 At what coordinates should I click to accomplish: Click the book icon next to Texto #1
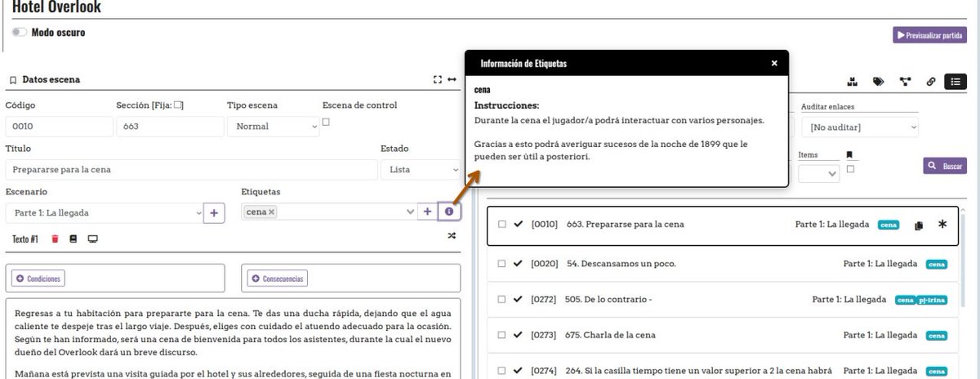coord(73,239)
